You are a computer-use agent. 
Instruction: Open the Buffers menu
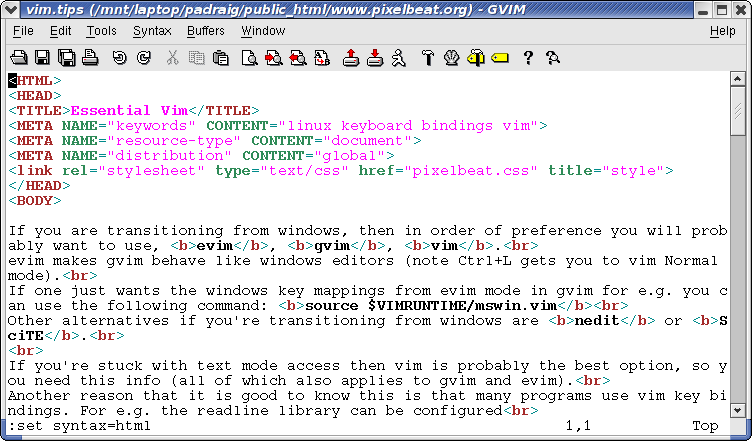pos(206,31)
